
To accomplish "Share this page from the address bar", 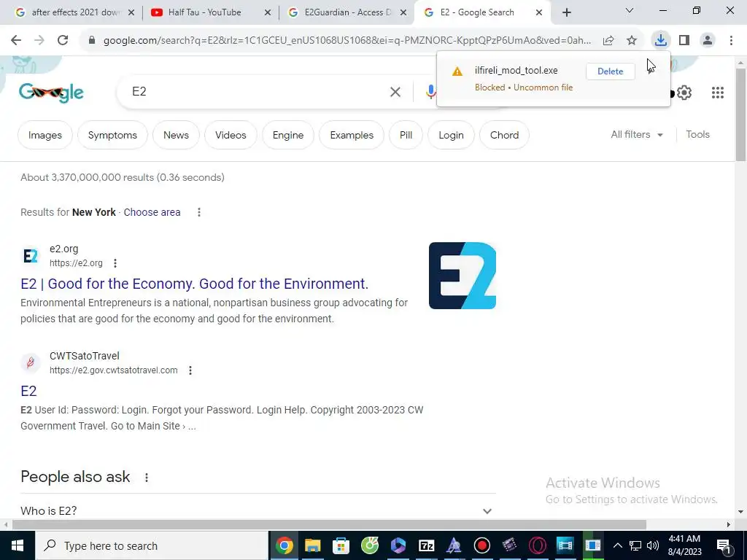I will pyautogui.click(x=608, y=41).
